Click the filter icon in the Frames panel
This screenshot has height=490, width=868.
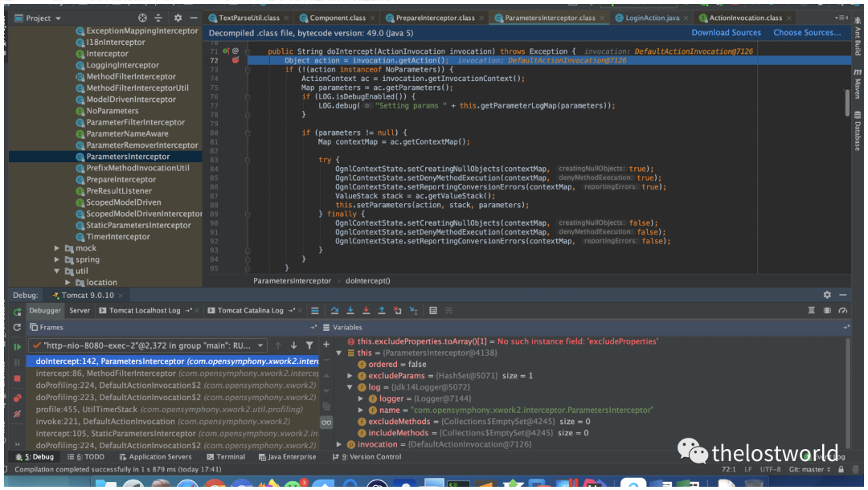pos(309,345)
